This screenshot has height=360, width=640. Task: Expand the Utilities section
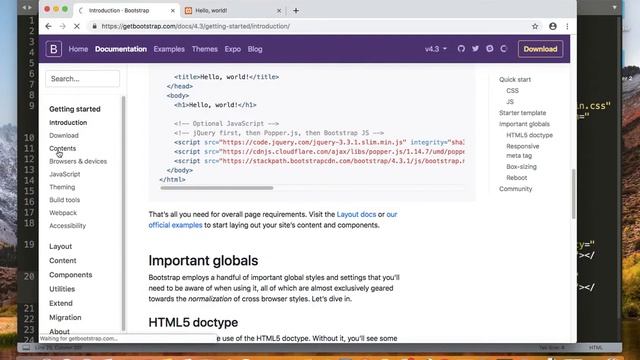tap(62, 289)
